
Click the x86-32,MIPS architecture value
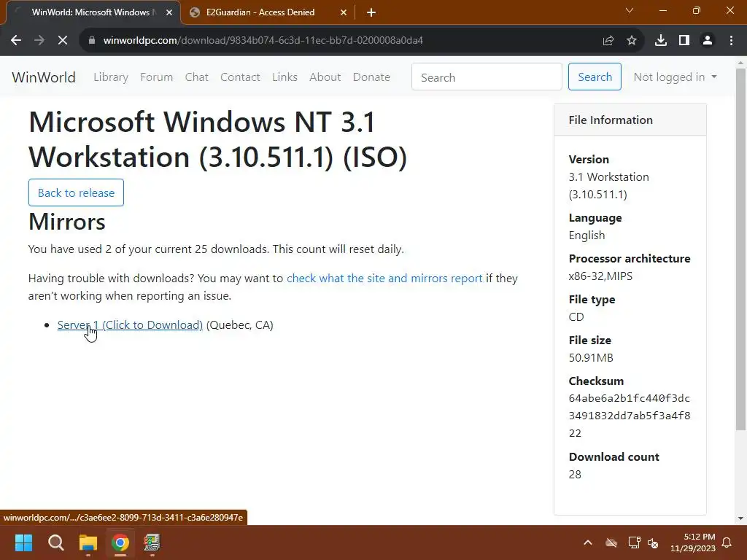(600, 276)
